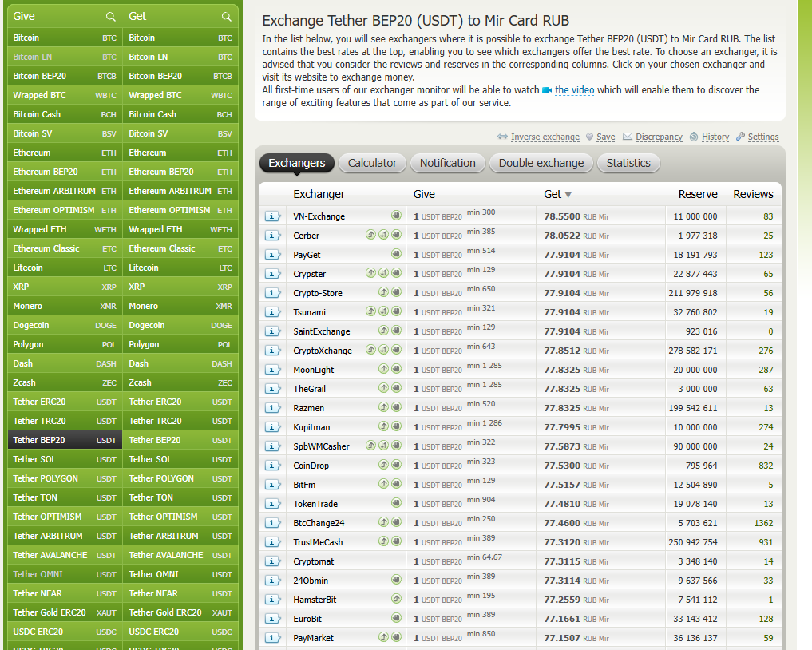
Task: Open info icon for VN-Exchange row
Action: (x=272, y=216)
